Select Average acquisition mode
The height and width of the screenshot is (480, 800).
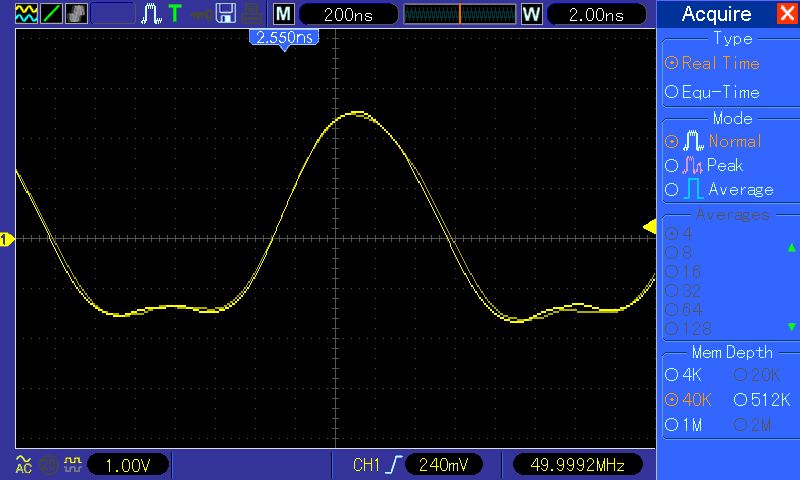pyautogui.click(x=719, y=190)
